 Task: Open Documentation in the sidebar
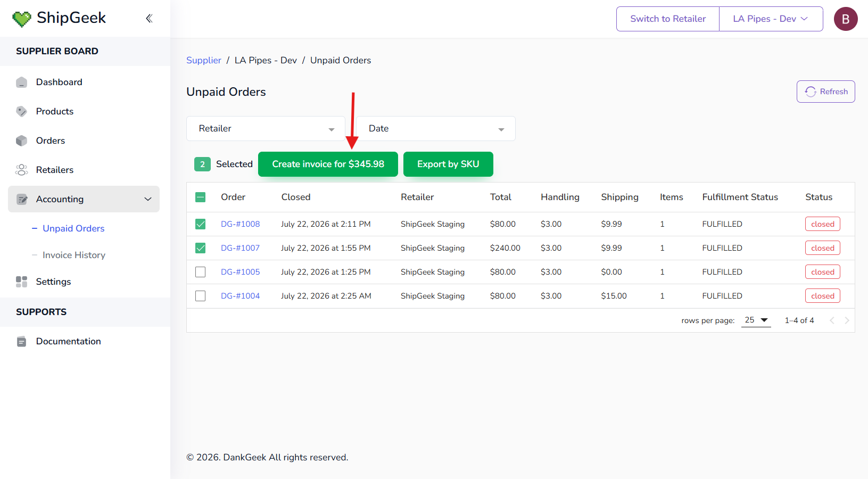click(x=68, y=341)
